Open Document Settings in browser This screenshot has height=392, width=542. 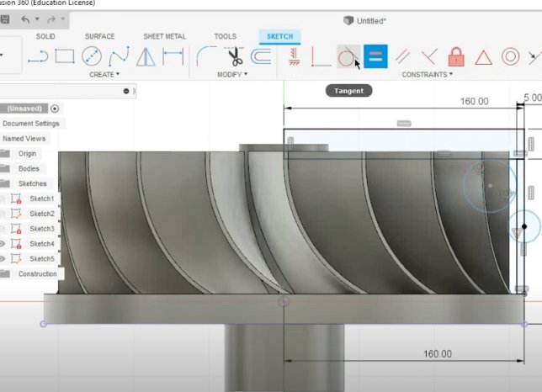click(30, 124)
